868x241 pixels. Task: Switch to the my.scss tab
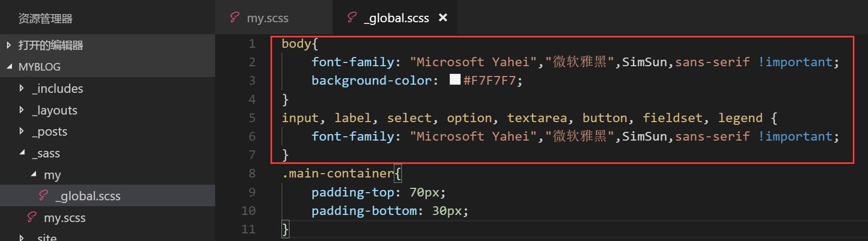click(x=274, y=17)
